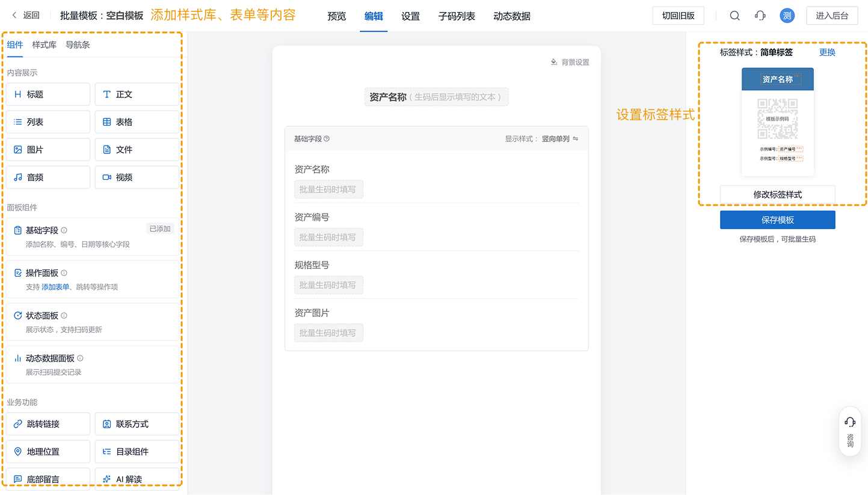This screenshot has width=868, height=495.
Task: Select the 组件 sidebar tab
Action: click(x=15, y=45)
